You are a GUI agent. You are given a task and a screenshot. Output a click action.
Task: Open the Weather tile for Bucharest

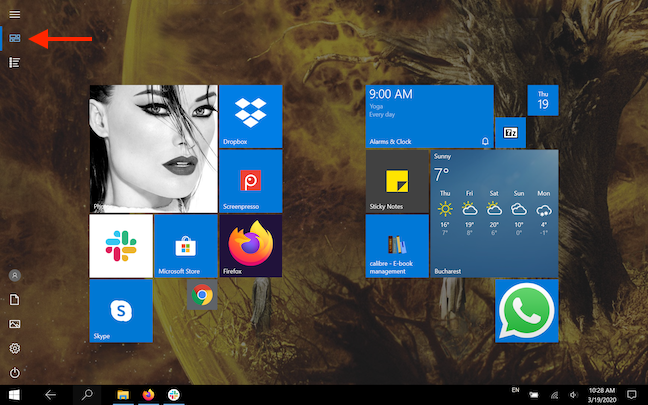point(494,213)
